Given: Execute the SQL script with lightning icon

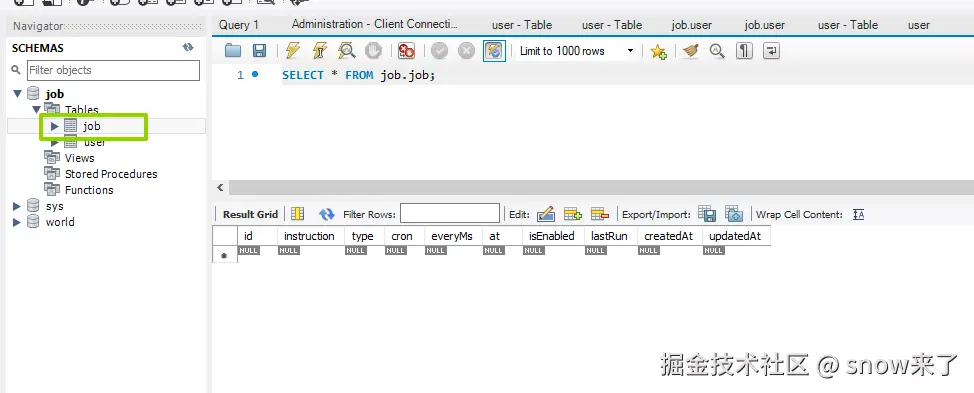Looking at the screenshot, I should pos(293,51).
